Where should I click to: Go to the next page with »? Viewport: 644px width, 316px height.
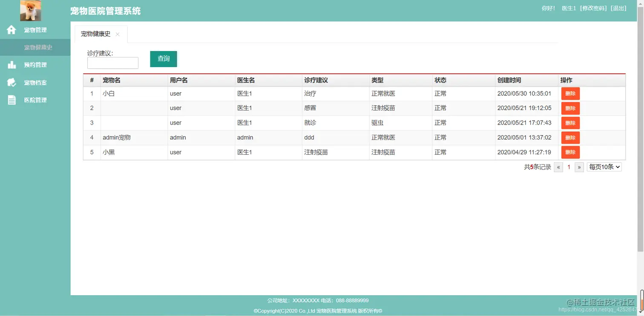[579, 167]
